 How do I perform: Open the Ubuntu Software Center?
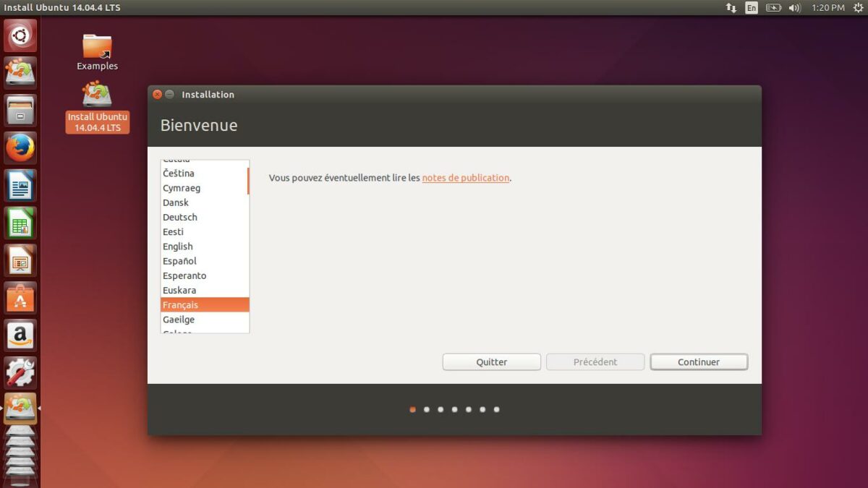pyautogui.click(x=20, y=299)
